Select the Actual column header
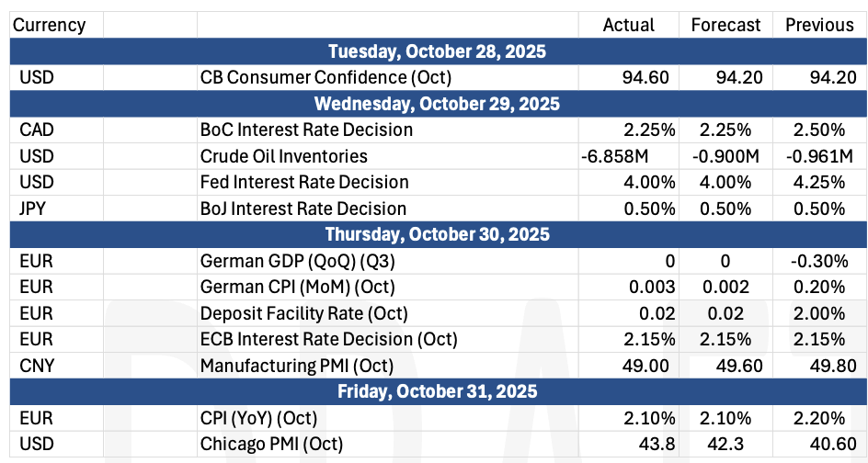The image size is (868, 463). click(628, 25)
